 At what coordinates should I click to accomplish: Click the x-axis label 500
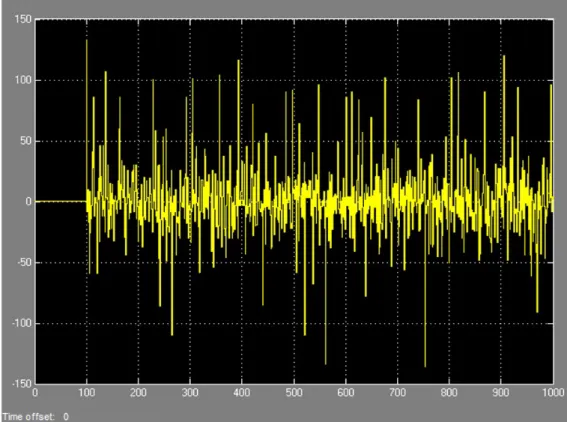click(294, 393)
